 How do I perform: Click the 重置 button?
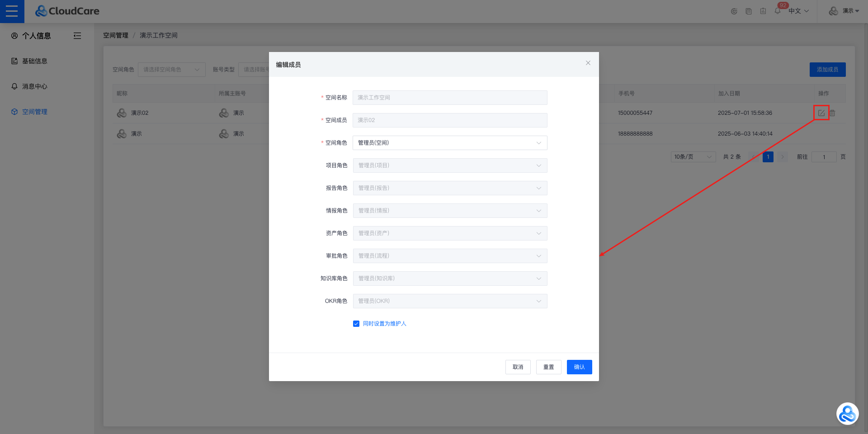pyautogui.click(x=548, y=367)
